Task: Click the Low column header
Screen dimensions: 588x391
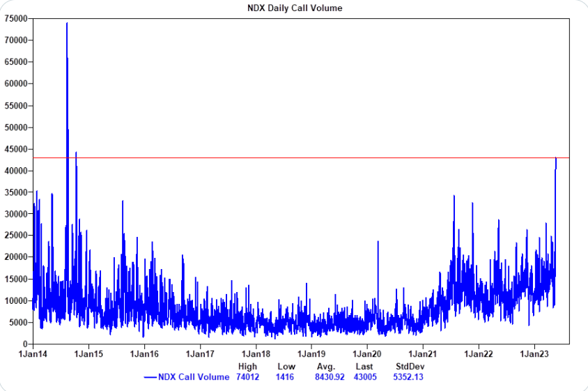Action: (286, 367)
